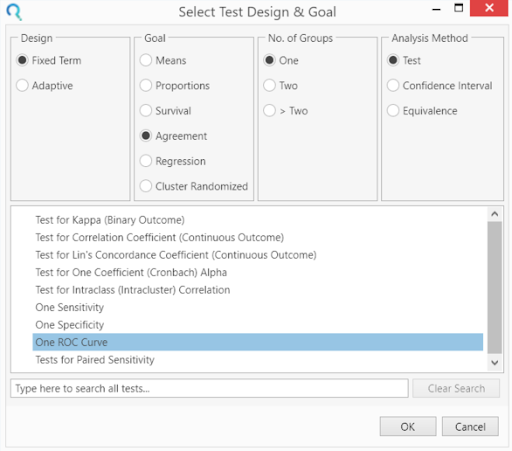
Task: Select Equivalence analysis method
Action: pos(393,111)
